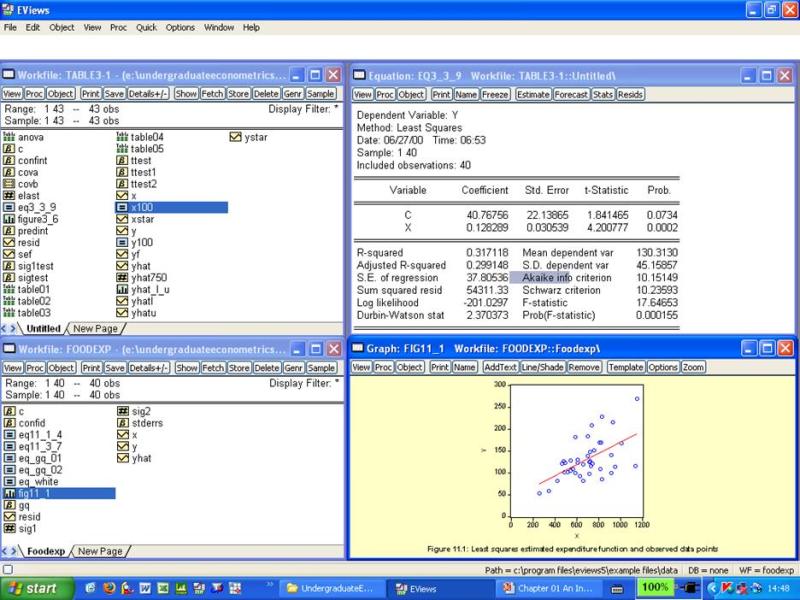Click Fetch in the FOODEXP workfile toolbar
Image resolution: width=800 pixels, height=600 pixels.
click(213, 368)
